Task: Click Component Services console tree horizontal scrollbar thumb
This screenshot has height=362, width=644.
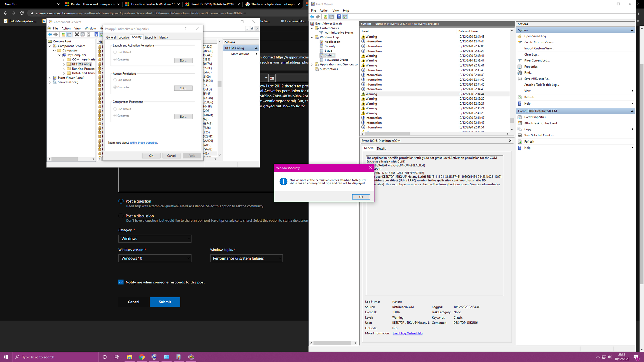Action: coord(64,159)
